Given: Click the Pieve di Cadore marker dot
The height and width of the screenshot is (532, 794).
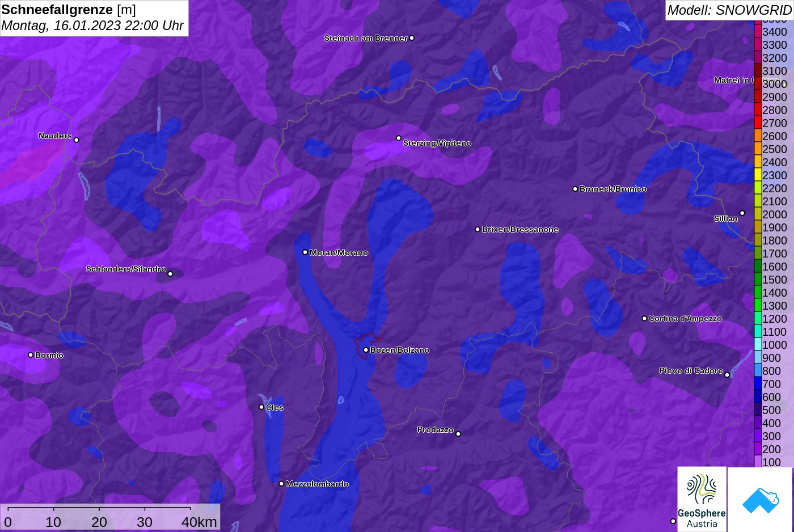Looking at the screenshot, I should [727, 374].
